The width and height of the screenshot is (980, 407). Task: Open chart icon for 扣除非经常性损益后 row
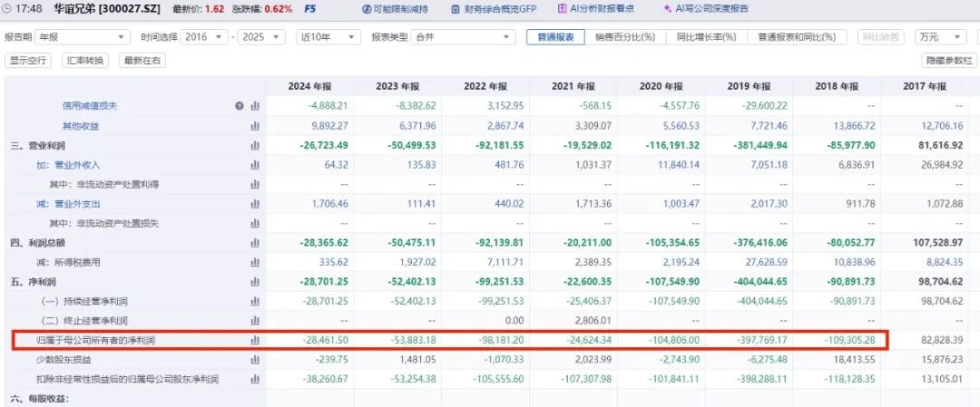click(254, 379)
